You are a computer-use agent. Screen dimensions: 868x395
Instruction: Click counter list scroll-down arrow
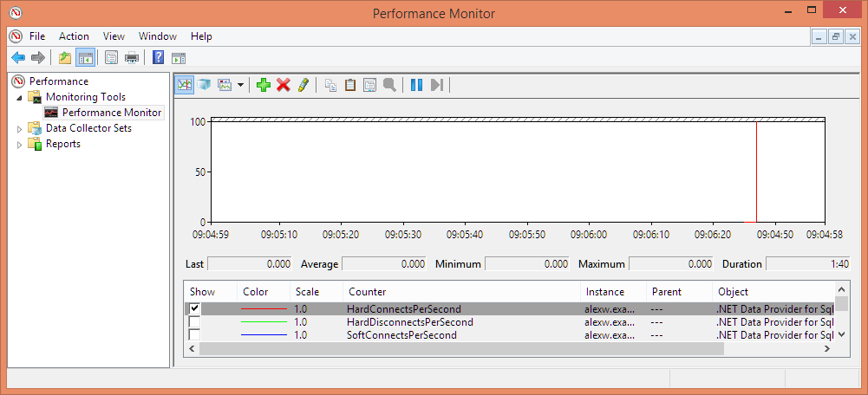click(x=841, y=334)
